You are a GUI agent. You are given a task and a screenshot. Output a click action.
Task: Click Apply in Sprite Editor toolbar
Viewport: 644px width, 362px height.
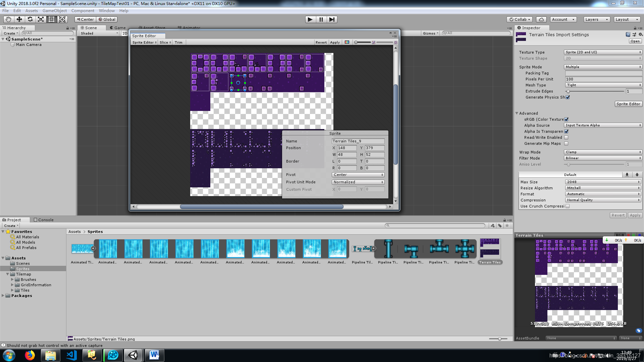pos(334,42)
